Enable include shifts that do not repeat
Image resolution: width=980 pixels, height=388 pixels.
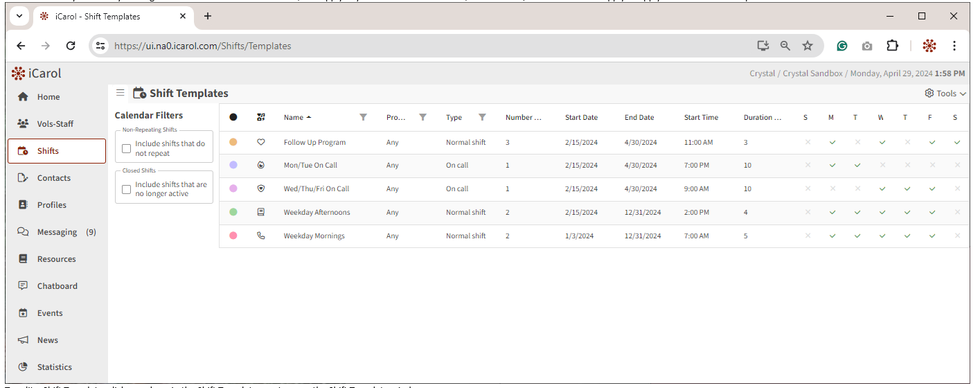[x=126, y=148]
